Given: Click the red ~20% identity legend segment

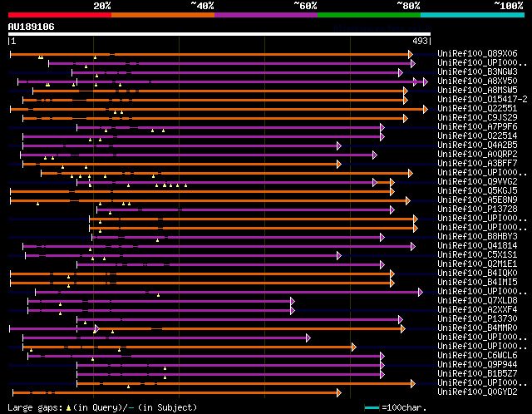Looking at the screenshot, I should point(60,15).
